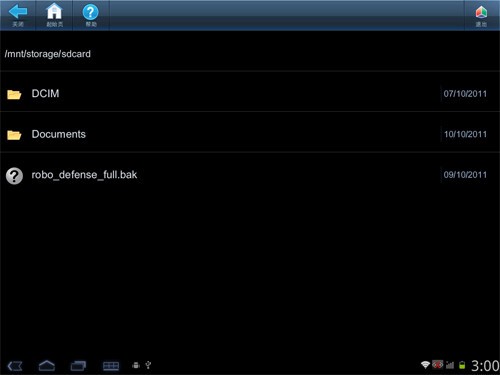Tap the colored cube exit icon
This screenshot has height=375, width=500.
coord(481,12)
